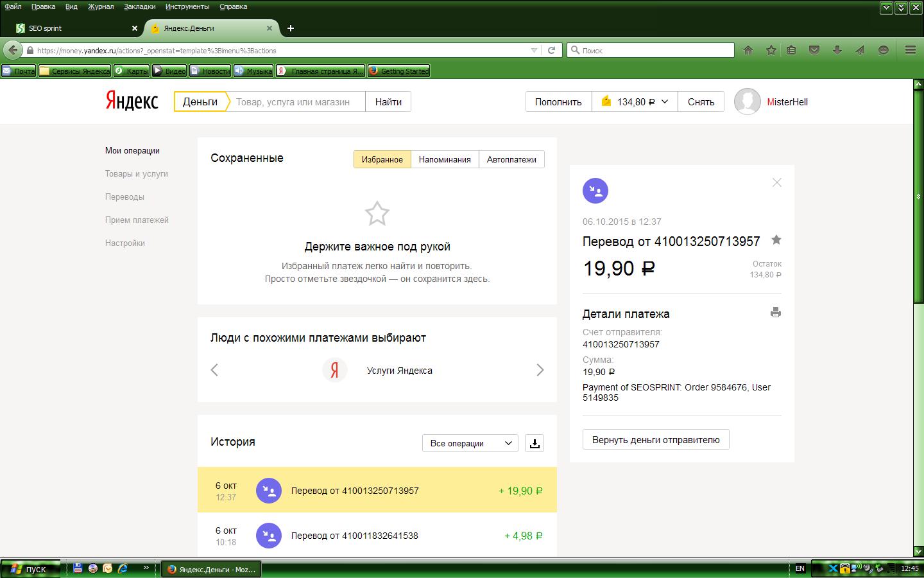Open the Файл menu
Screen dimensions: 924x578
[x=13, y=6]
